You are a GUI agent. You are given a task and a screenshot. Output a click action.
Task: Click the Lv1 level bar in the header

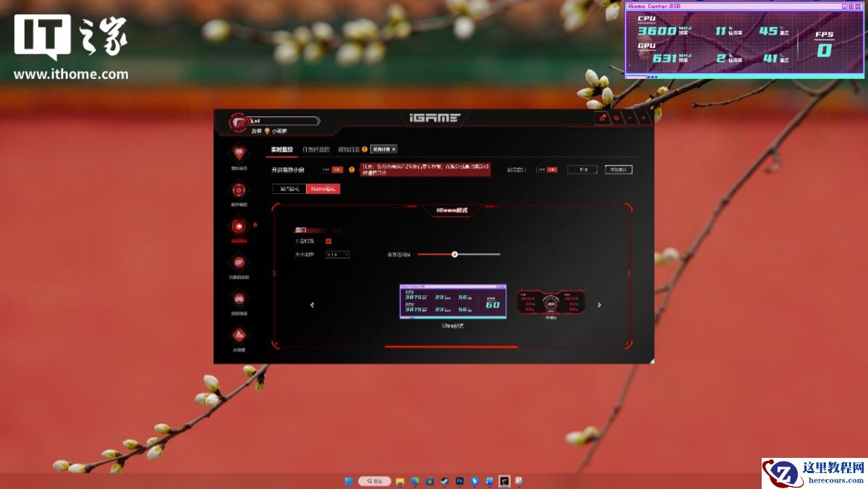[284, 121]
